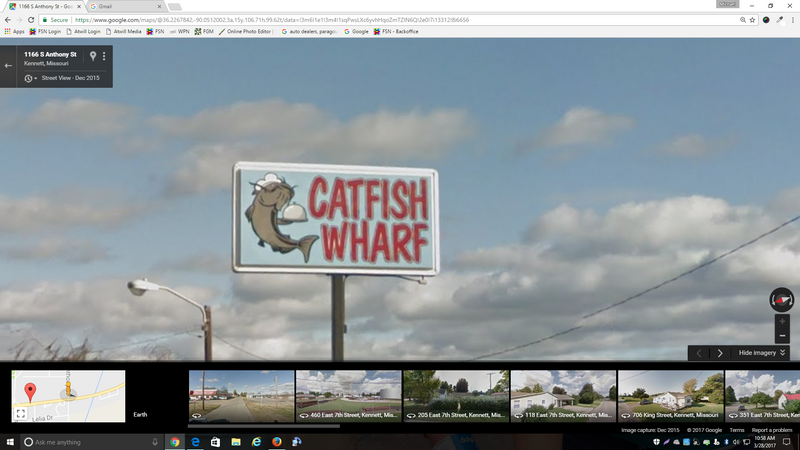
Task: Collapse the thumbnail strip via Hide imagery
Action: [x=762, y=353]
